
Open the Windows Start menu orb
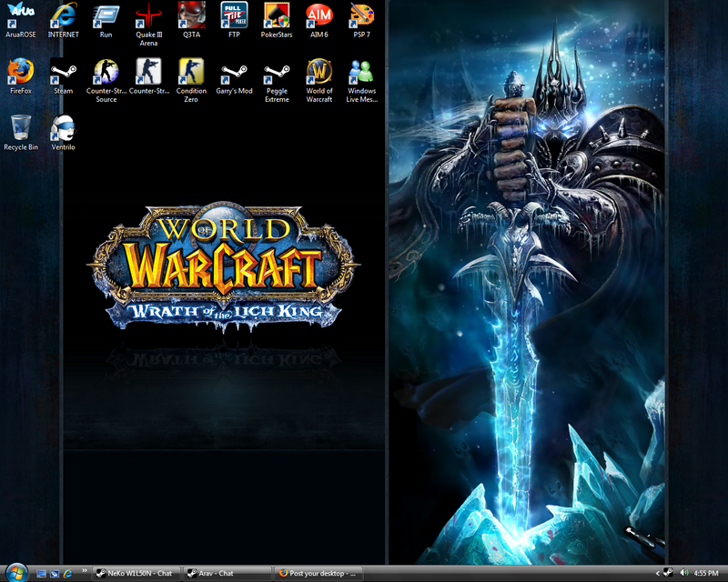click(x=16, y=573)
